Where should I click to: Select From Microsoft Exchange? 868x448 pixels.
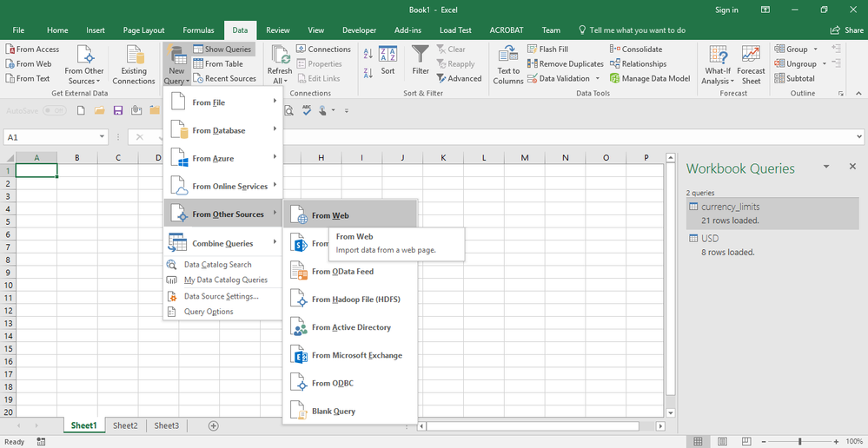click(350, 356)
